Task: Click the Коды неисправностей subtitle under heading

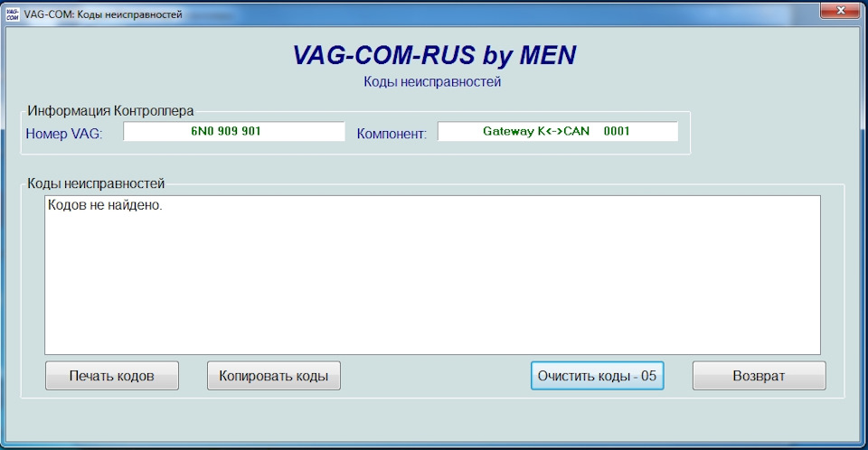Action: pos(432,82)
